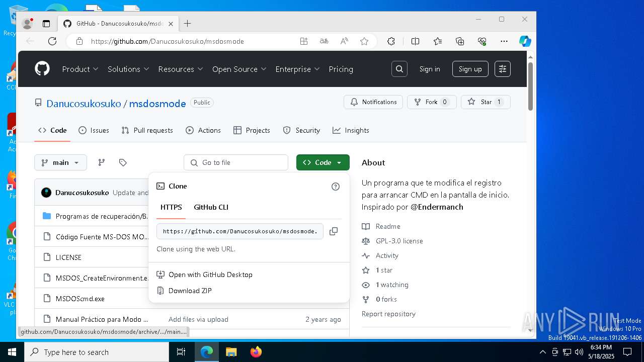
Task: Star the msdosmode repository
Action: [x=486, y=102]
